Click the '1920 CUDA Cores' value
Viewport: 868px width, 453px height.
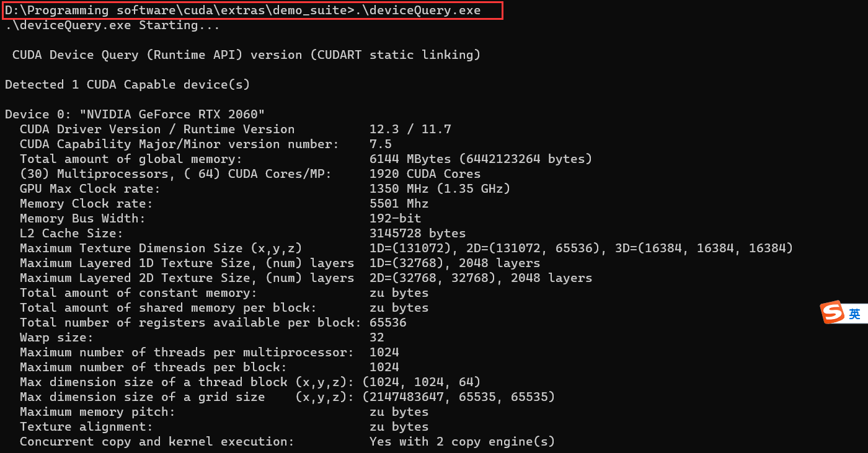coord(425,174)
